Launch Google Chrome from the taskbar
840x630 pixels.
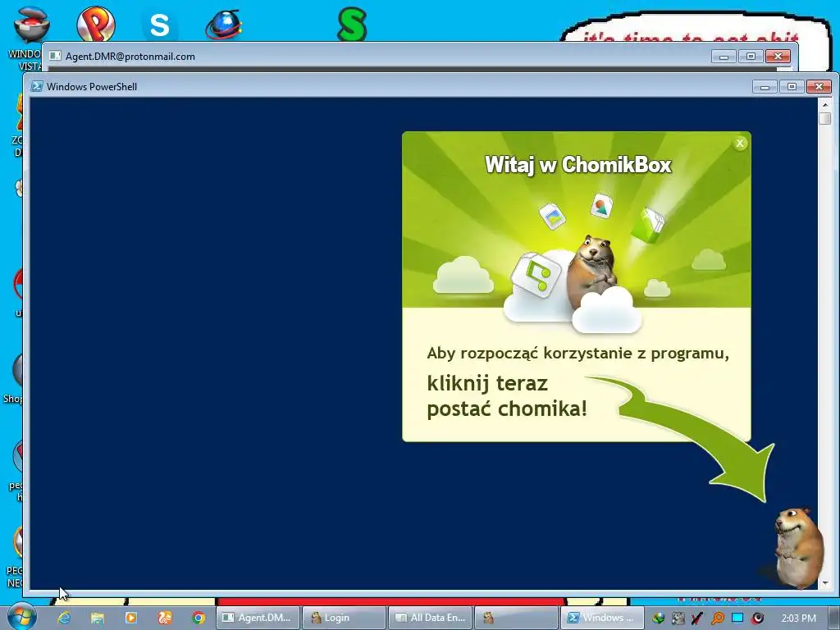[x=199, y=618]
